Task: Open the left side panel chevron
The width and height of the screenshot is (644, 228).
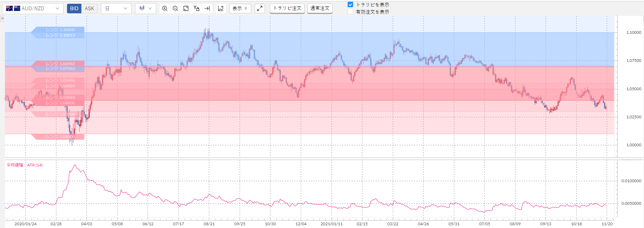Action: pos(2,18)
